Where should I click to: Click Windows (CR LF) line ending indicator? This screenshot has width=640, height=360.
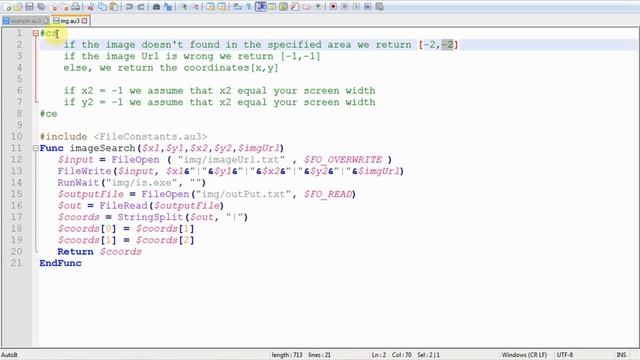524,355
